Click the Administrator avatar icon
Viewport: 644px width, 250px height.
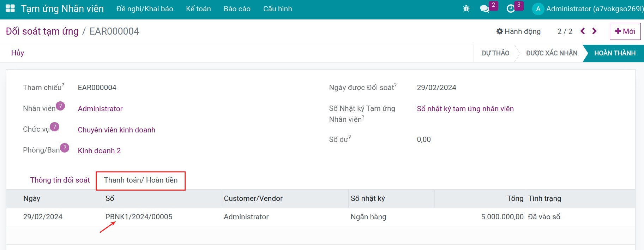(x=538, y=9)
